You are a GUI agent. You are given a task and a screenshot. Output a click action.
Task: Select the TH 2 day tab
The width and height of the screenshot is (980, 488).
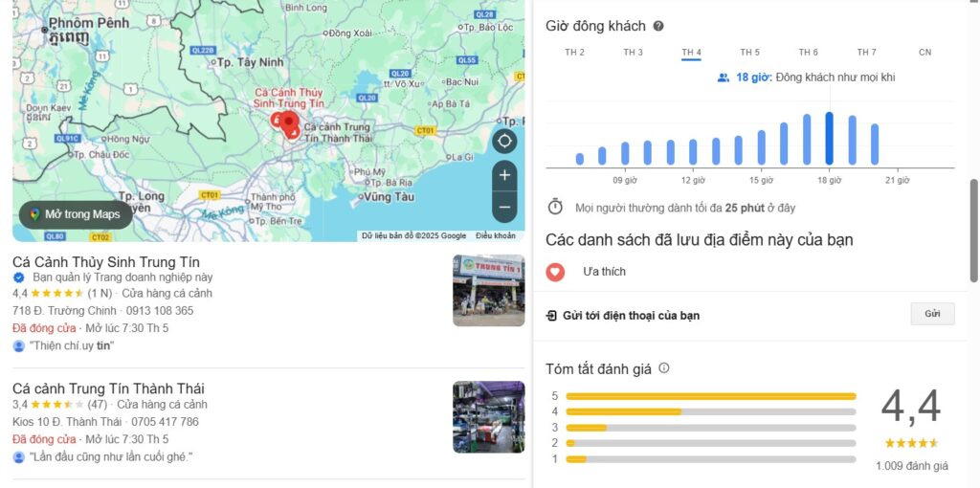(x=574, y=53)
